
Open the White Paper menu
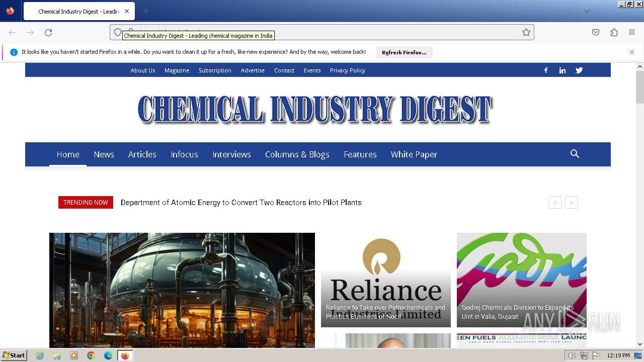click(414, 154)
